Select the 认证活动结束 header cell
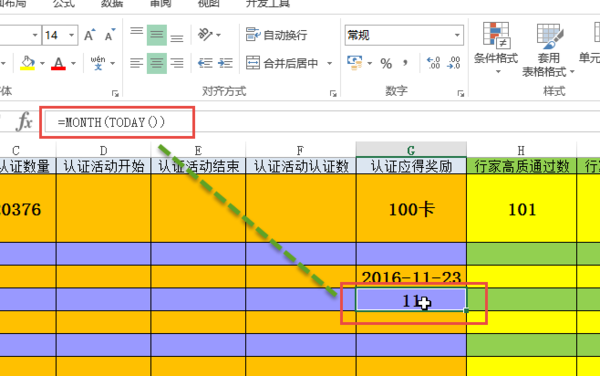This screenshot has width=600, height=376. pyautogui.click(x=198, y=166)
